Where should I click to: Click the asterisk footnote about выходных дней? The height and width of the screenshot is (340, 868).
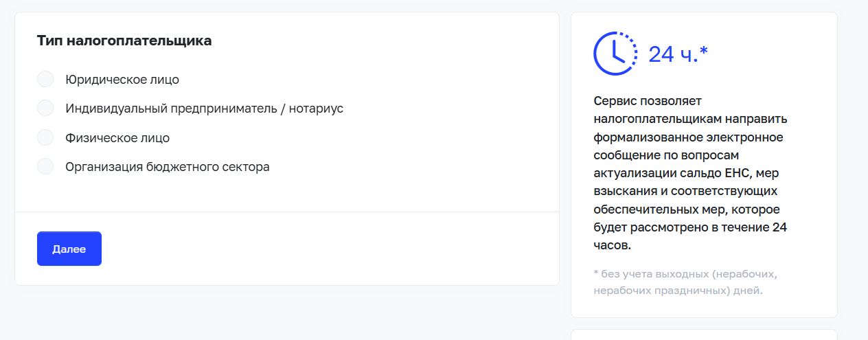tap(685, 282)
